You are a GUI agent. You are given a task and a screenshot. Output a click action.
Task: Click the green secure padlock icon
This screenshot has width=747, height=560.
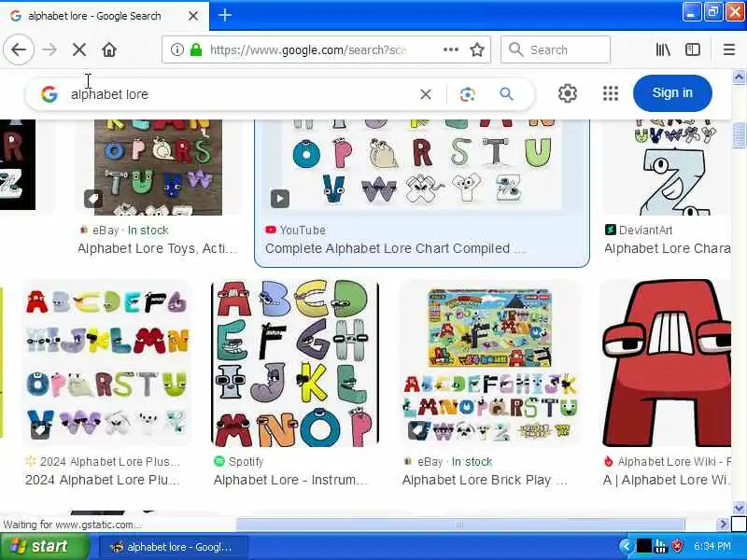196,49
